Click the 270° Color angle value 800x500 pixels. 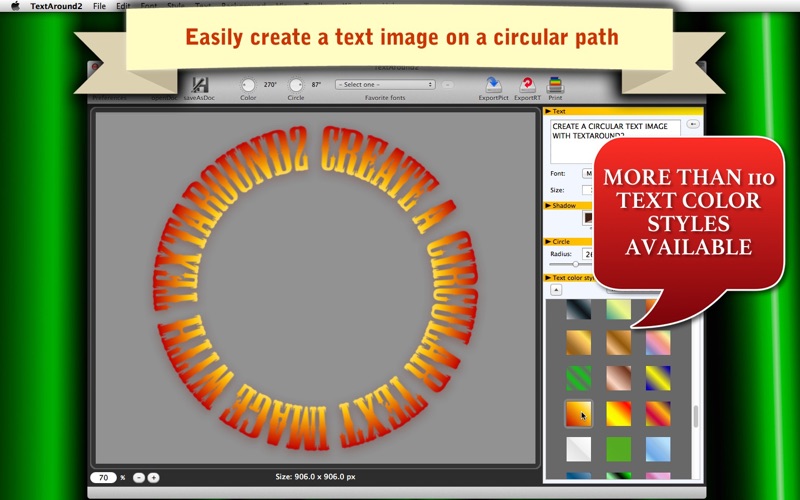pyautogui.click(x=270, y=85)
